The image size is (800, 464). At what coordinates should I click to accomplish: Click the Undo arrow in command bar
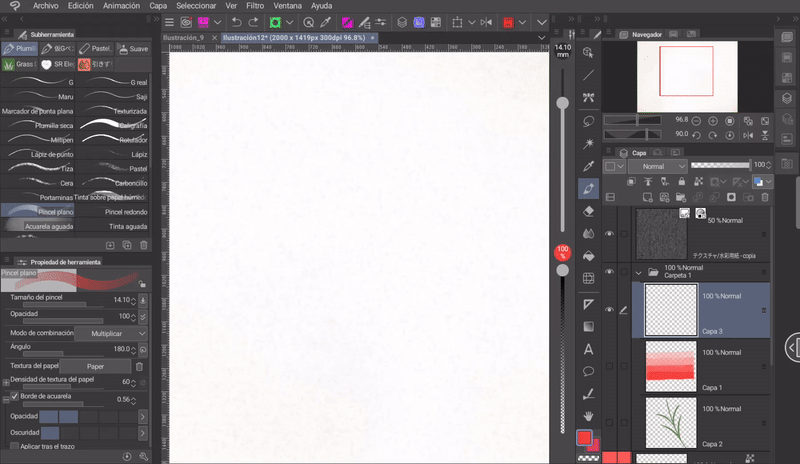click(236, 21)
